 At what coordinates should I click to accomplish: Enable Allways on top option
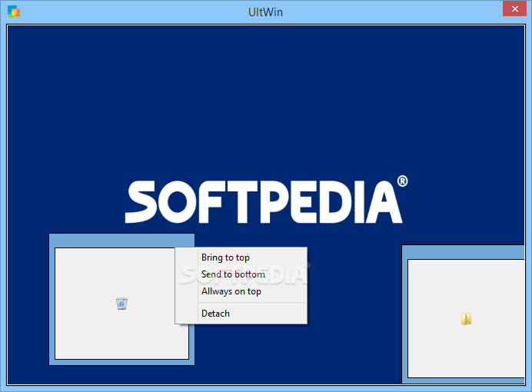241,291
